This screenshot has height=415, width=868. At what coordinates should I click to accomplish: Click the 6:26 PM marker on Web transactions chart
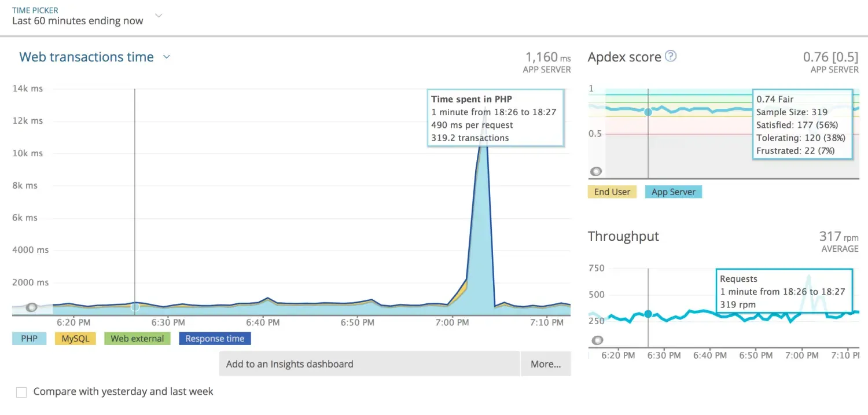click(x=135, y=307)
